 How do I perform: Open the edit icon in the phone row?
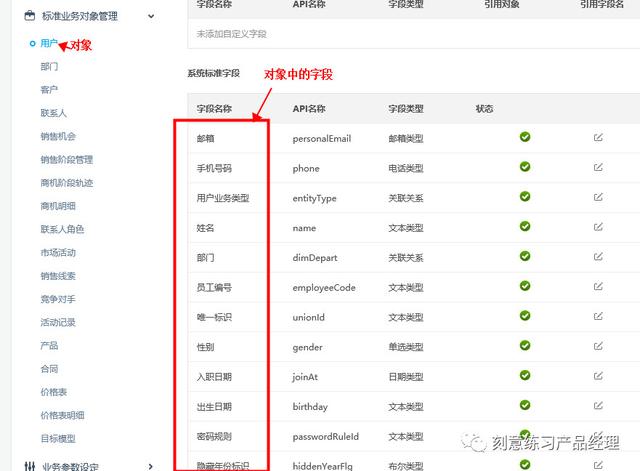click(x=598, y=167)
